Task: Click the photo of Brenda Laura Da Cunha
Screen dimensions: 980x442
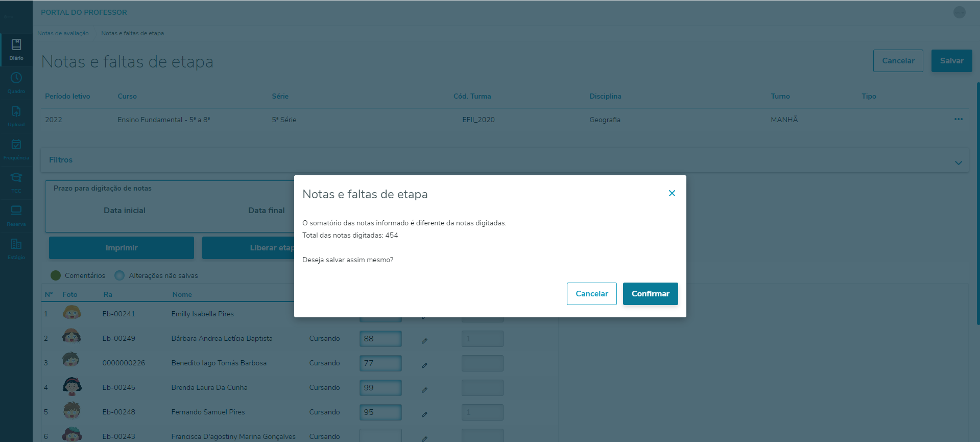Action: (x=72, y=386)
